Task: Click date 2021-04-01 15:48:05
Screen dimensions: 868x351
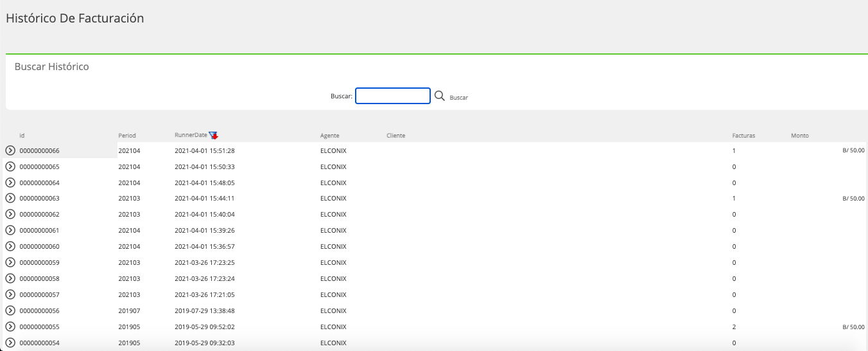Action: pos(204,183)
